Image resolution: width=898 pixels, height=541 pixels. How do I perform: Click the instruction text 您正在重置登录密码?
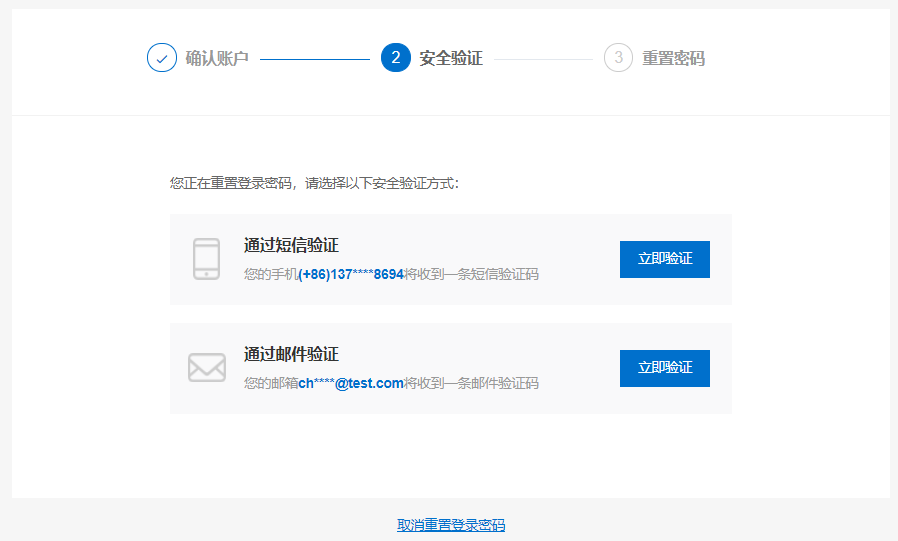pos(231,183)
